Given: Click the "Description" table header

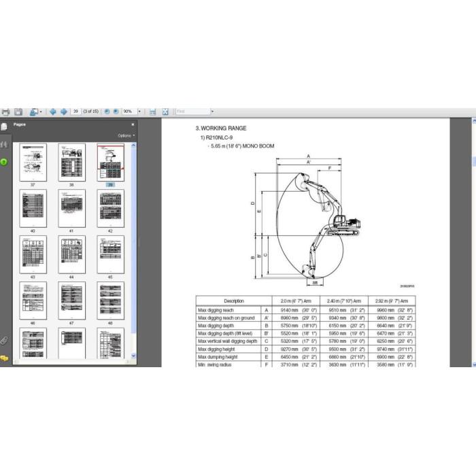Looking at the screenshot, I should pos(234,301).
